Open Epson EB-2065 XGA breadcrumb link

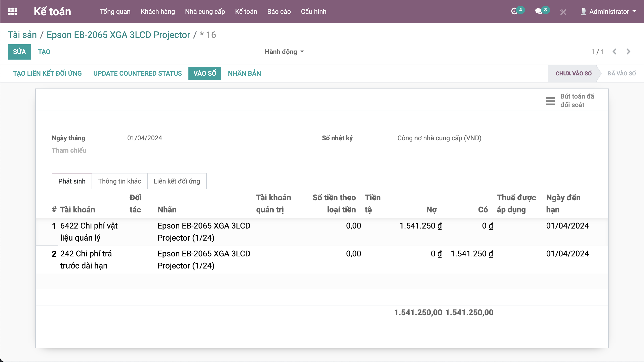pos(118,35)
